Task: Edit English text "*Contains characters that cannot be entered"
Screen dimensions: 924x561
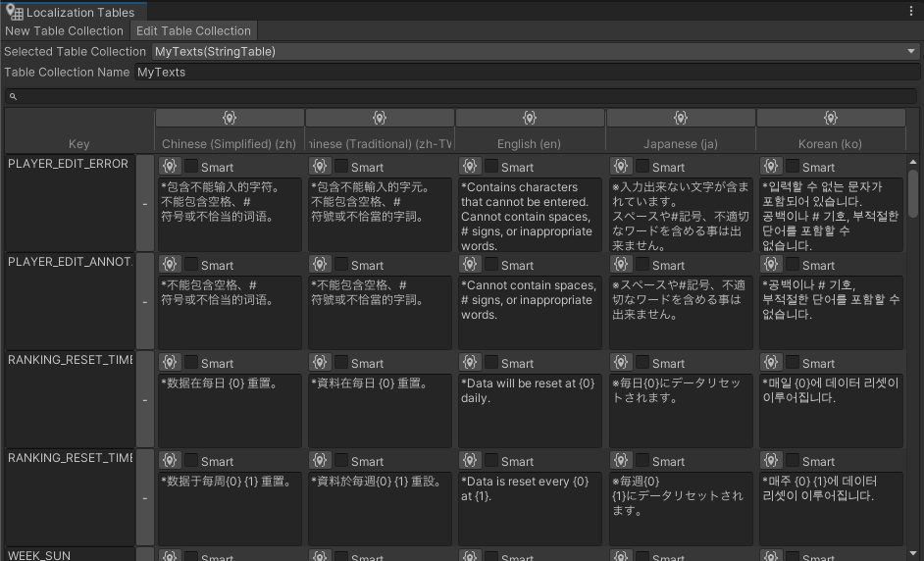Action: tap(530, 215)
